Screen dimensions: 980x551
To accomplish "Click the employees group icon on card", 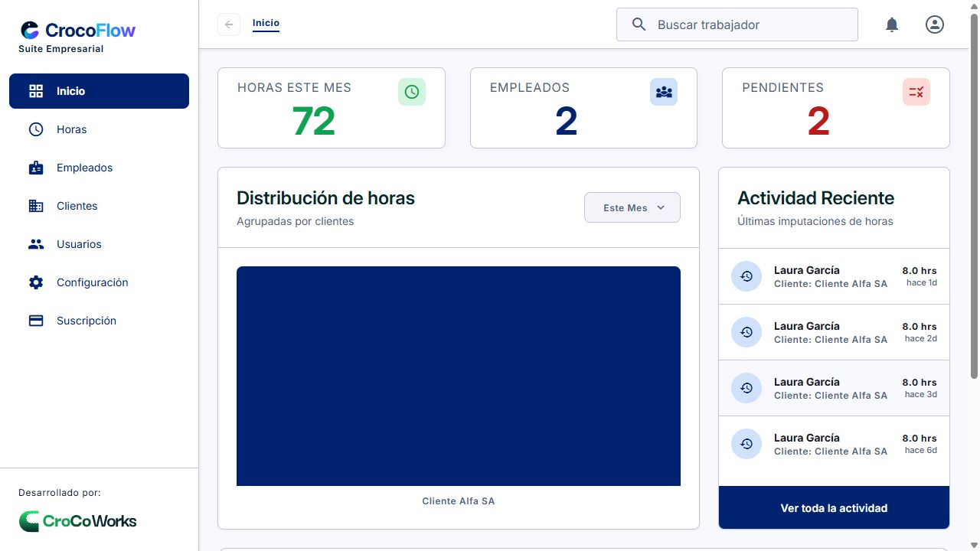I will click(664, 92).
